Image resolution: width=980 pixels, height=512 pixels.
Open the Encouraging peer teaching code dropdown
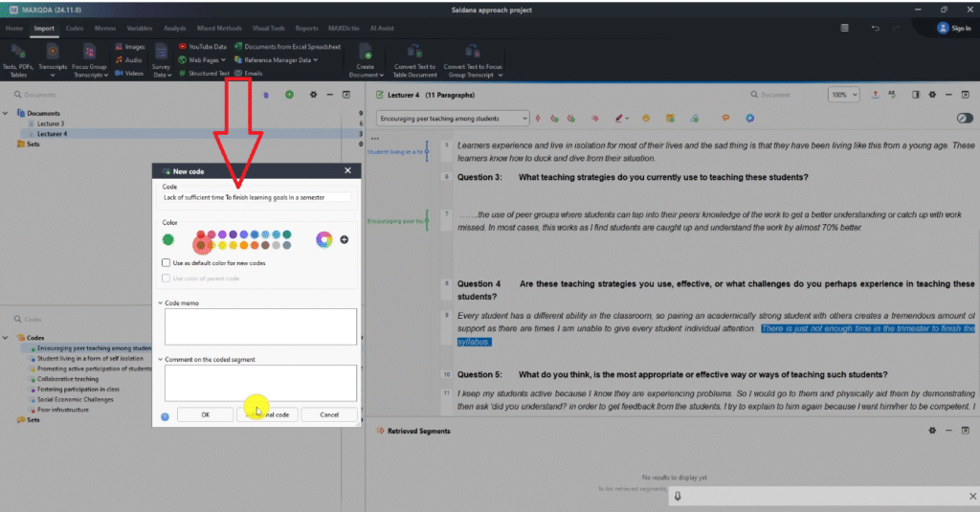(524, 118)
